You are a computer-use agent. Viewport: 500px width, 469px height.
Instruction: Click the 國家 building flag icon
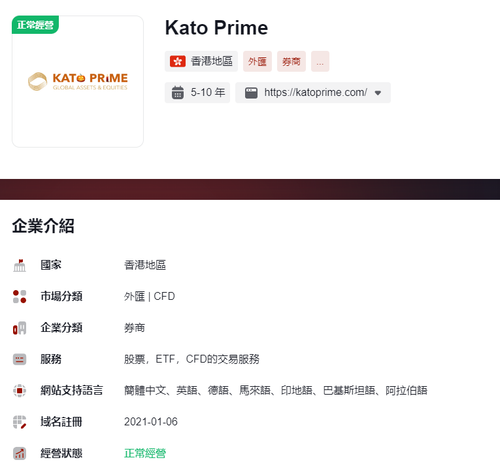[19, 265]
